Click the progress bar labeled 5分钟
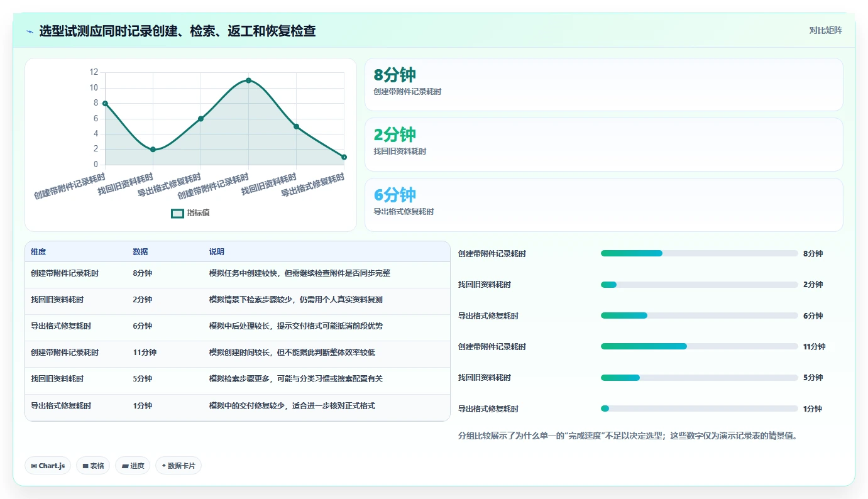This screenshot has height=499, width=868. tap(699, 378)
